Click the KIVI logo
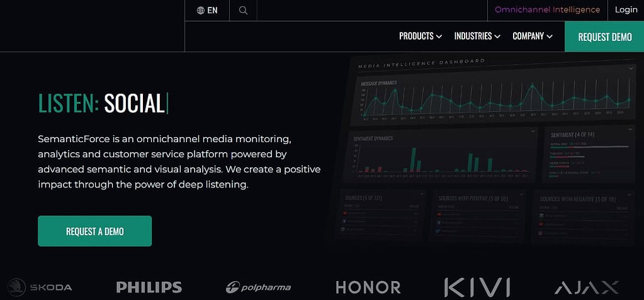This screenshot has height=300, width=644. click(477, 287)
